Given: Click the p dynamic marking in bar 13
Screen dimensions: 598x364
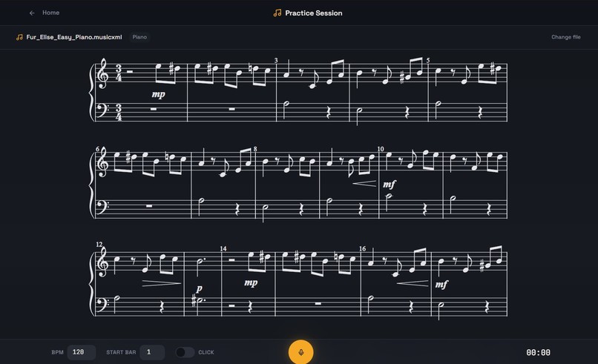Looking at the screenshot, I should pyautogui.click(x=199, y=288).
